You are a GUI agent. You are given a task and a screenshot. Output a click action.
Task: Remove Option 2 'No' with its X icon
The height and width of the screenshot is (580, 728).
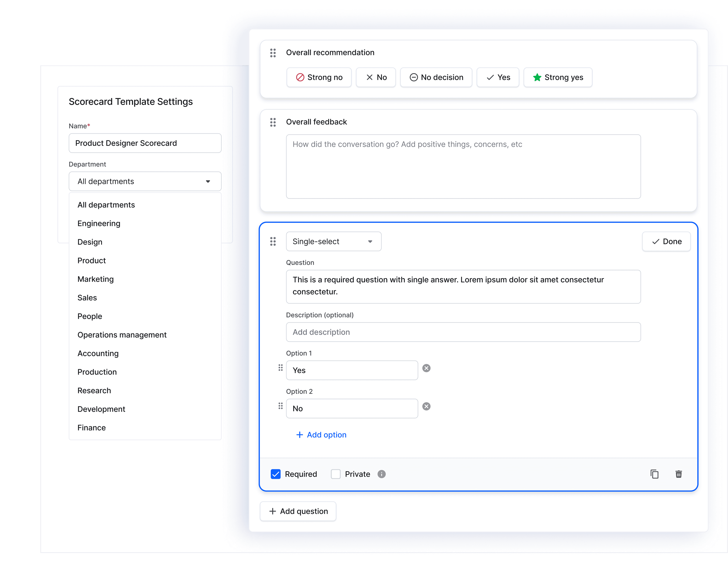tap(426, 406)
